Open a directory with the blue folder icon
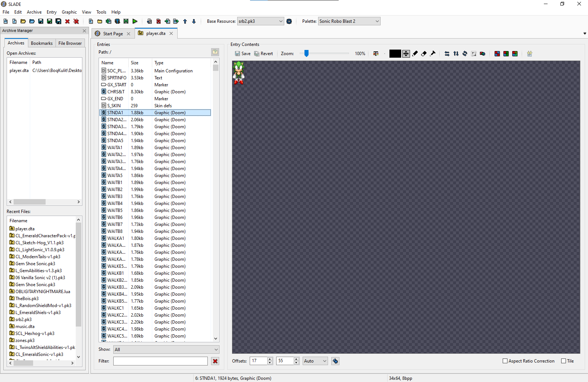Viewport: 588px width, 382px height. click(x=32, y=21)
